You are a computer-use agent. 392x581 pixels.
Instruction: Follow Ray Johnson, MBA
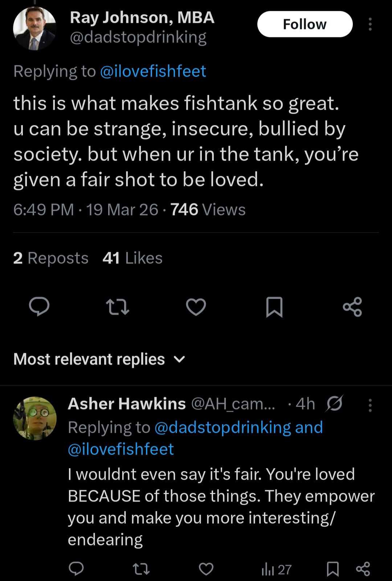point(305,24)
